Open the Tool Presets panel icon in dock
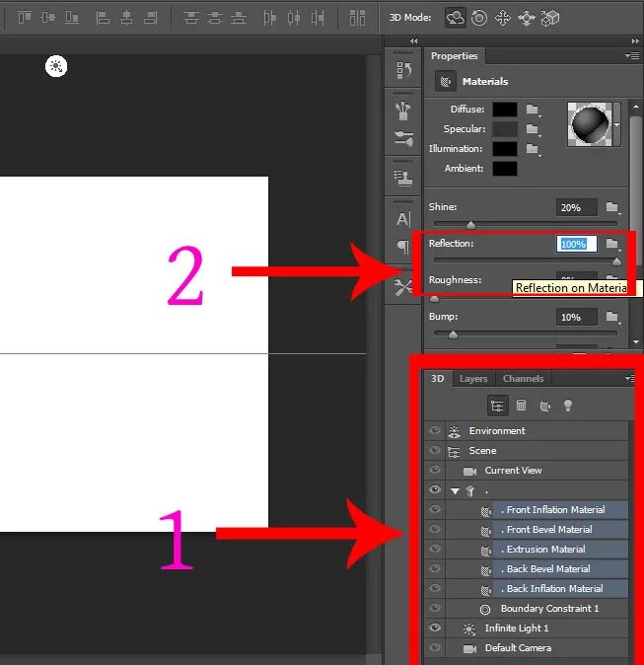Viewport: 644px width, 665px height. point(403,287)
